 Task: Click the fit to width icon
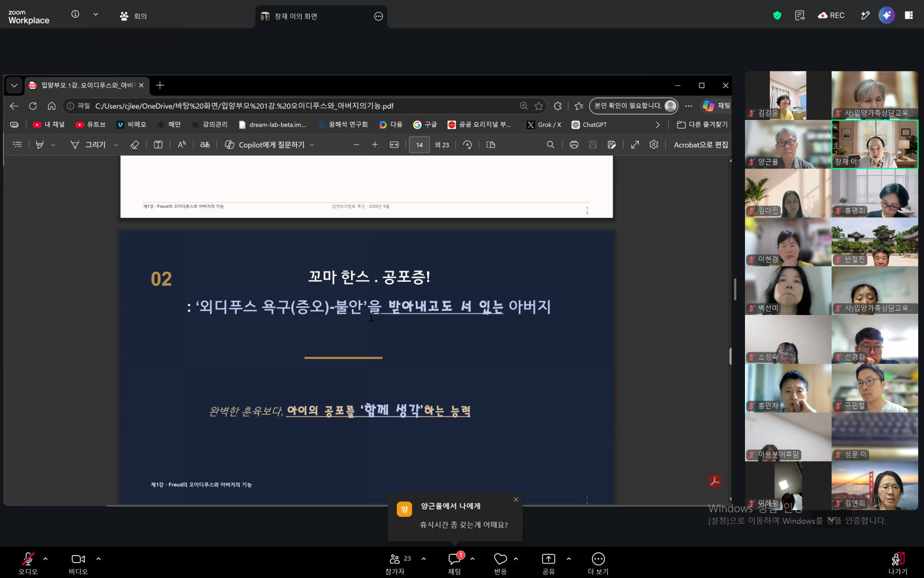(x=394, y=144)
